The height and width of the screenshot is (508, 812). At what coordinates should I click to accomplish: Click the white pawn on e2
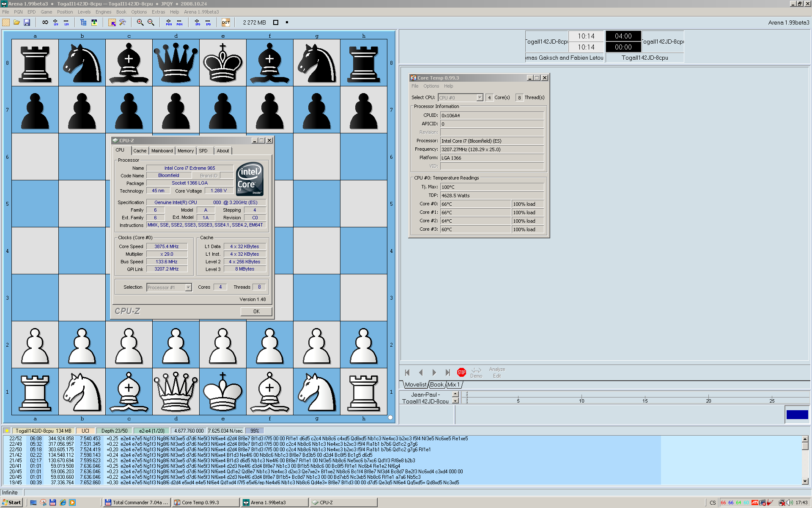223,345
